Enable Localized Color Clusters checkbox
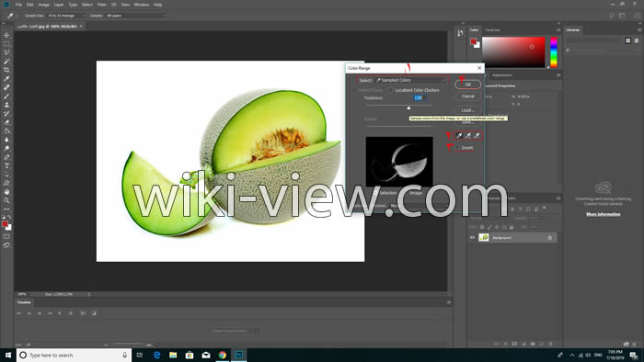 pos(391,90)
